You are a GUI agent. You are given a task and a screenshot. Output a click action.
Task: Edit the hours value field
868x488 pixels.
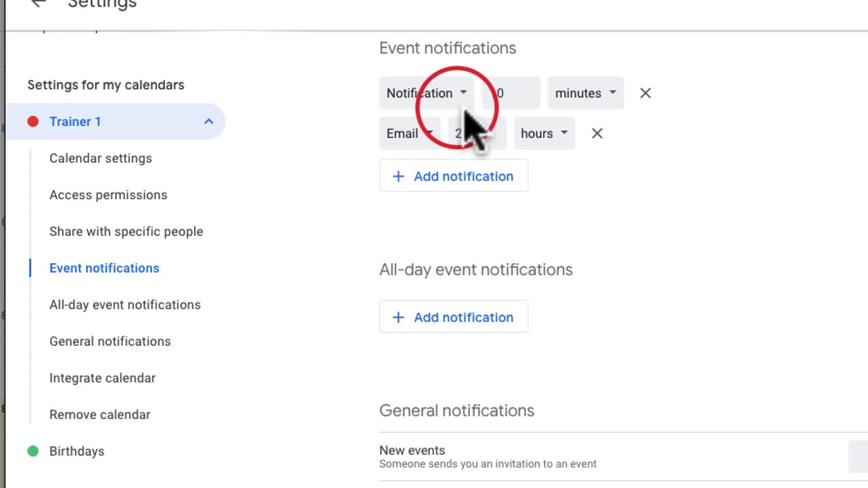point(477,134)
